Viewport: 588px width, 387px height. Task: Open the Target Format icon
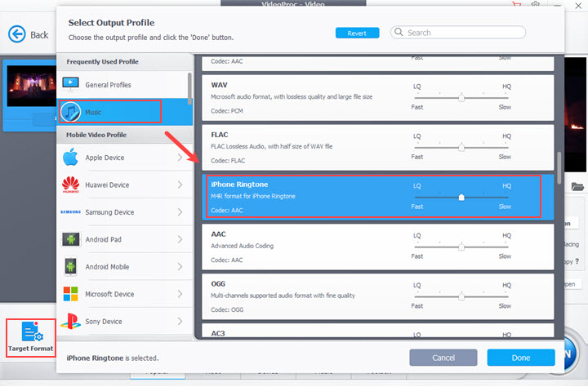[x=32, y=331]
